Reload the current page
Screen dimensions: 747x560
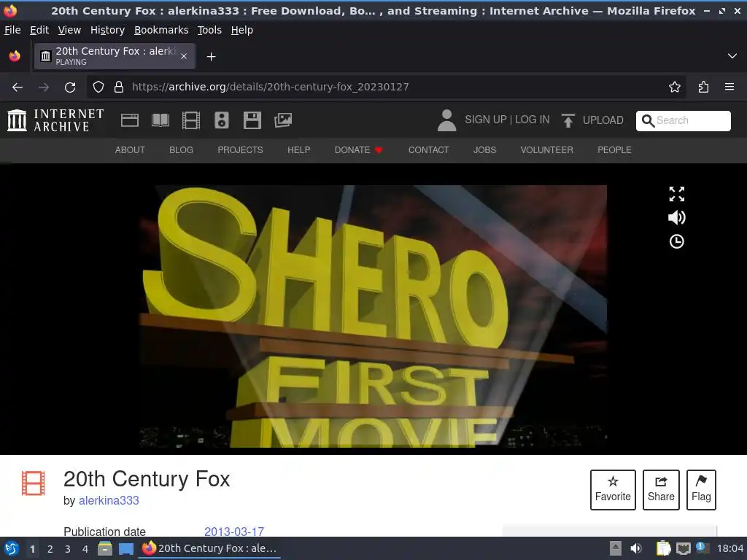tap(70, 87)
